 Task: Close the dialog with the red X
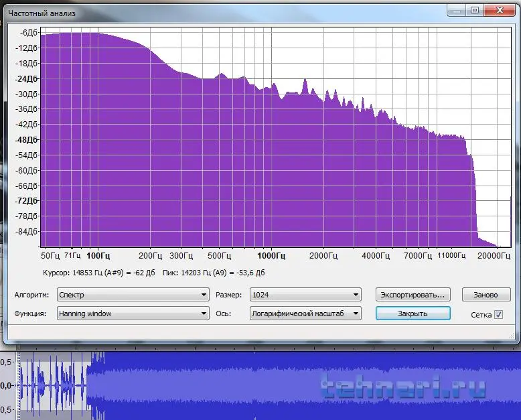(500, 10)
